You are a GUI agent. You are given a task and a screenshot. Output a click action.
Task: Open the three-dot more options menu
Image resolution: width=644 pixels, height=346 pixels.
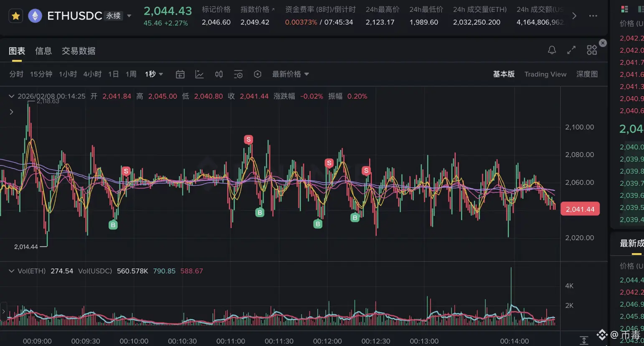593,16
